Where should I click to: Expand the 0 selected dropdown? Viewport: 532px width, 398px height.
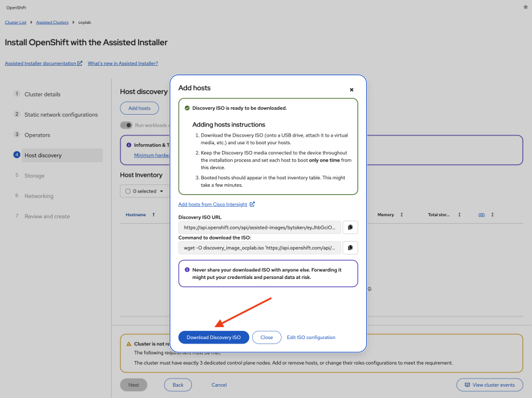pyautogui.click(x=162, y=191)
